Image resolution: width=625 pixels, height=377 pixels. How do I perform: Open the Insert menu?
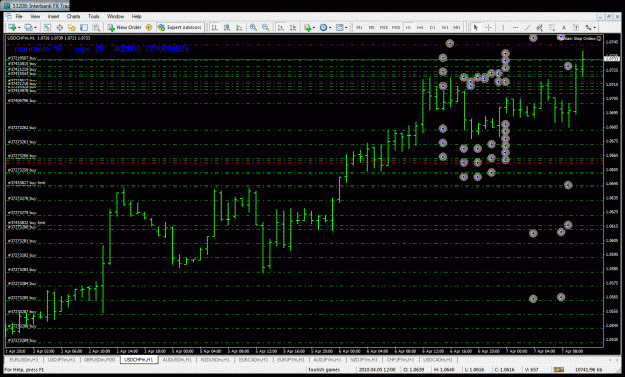click(x=53, y=16)
